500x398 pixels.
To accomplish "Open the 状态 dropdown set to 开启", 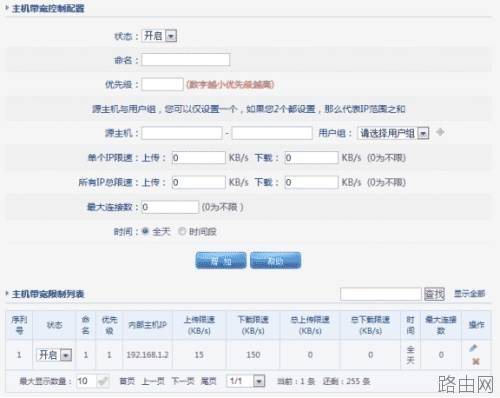I will click(x=159, y=36).
